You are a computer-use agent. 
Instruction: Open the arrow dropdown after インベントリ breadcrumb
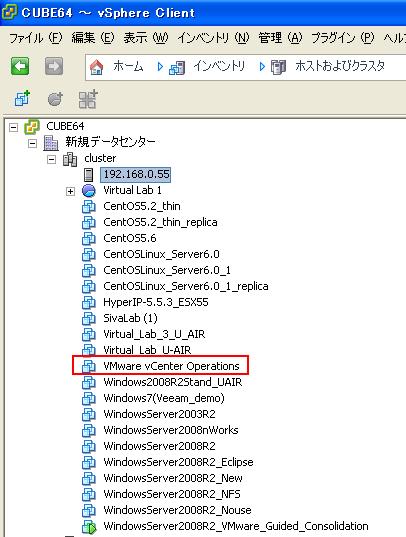262,66
